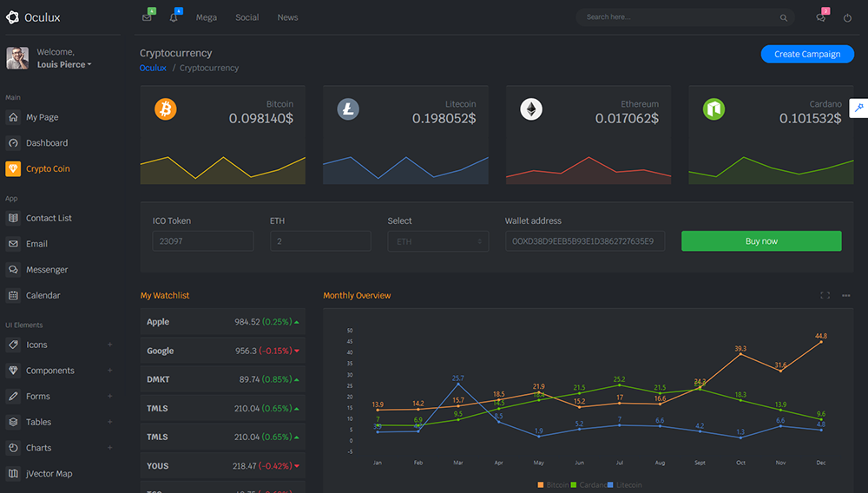
Task: Expand the Monthly Overview chart to fullscreen
Action: coord(825,296)
